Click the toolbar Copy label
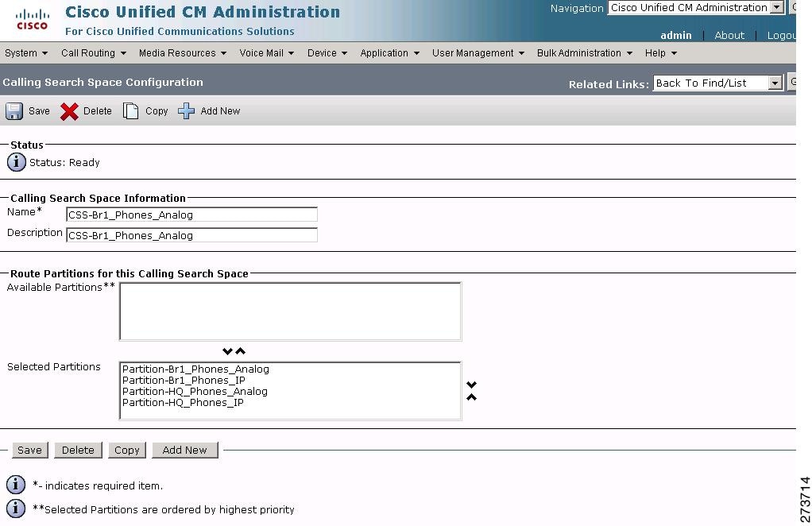 157,110
